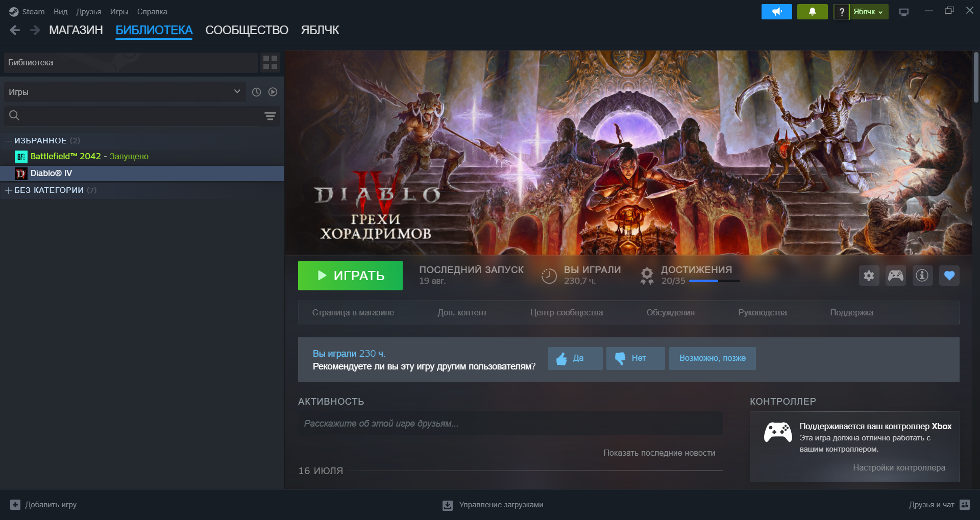Click the downloads manager icon
The height and width of the screenshot is (520, 980).
pyautogui.click(x=448, y=505)
